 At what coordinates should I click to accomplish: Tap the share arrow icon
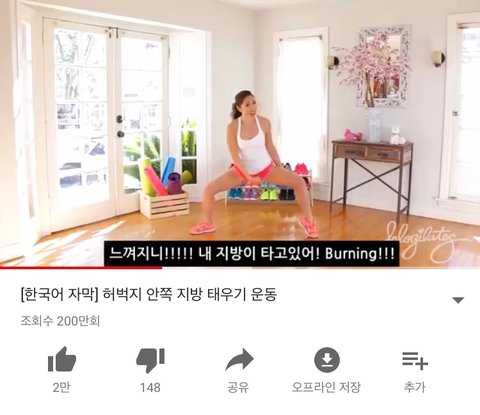[239, 360]
